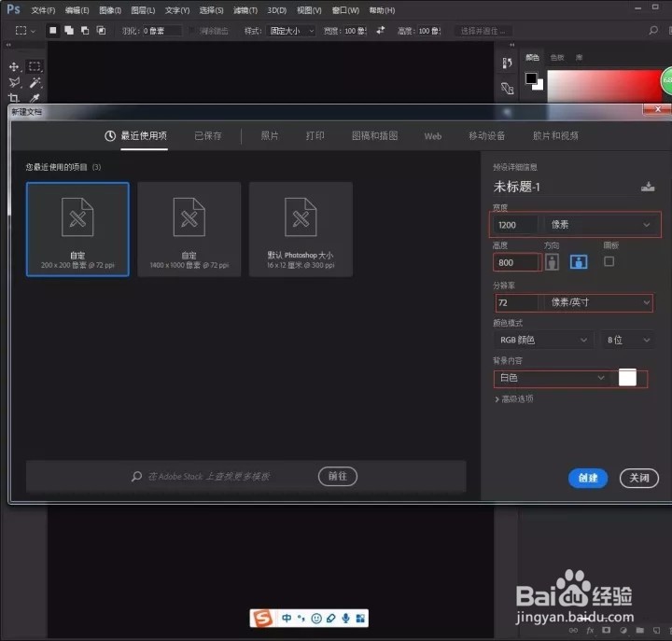672x641 pixels.
Task: Switch to the 色板 swatches panel tab
Action: coord(557,58)
